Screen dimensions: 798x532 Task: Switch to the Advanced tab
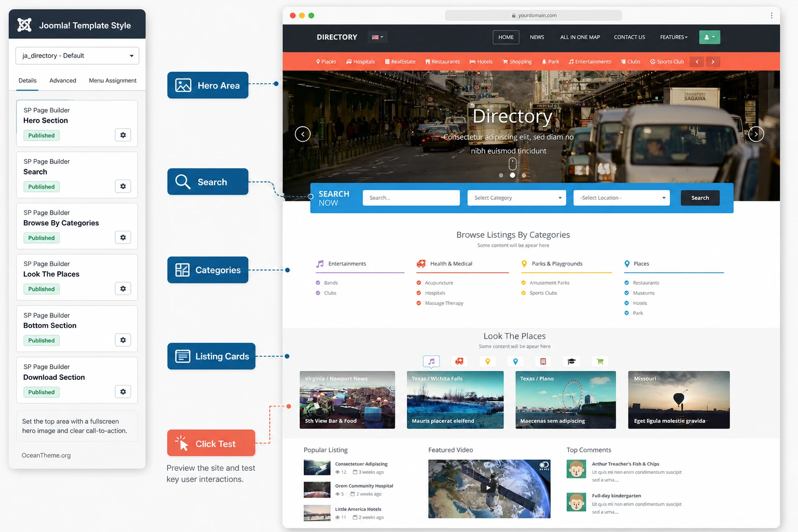(x=63, y=81)
